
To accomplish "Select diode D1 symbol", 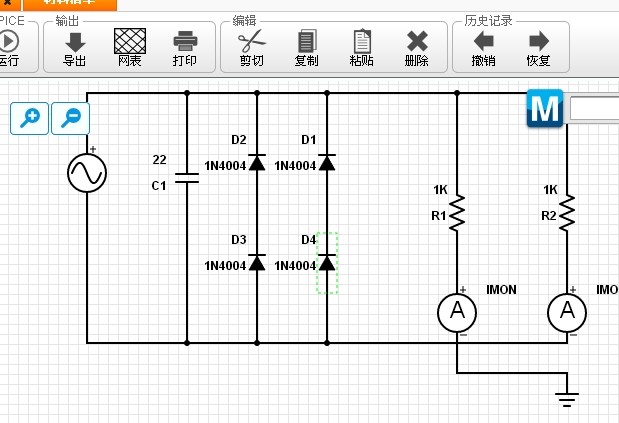I will 327,162.
